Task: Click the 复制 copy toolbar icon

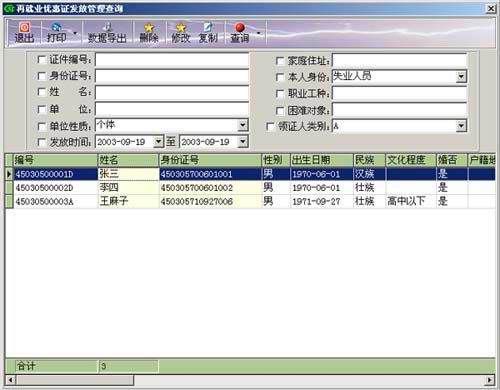Action: tap(208, 33)
